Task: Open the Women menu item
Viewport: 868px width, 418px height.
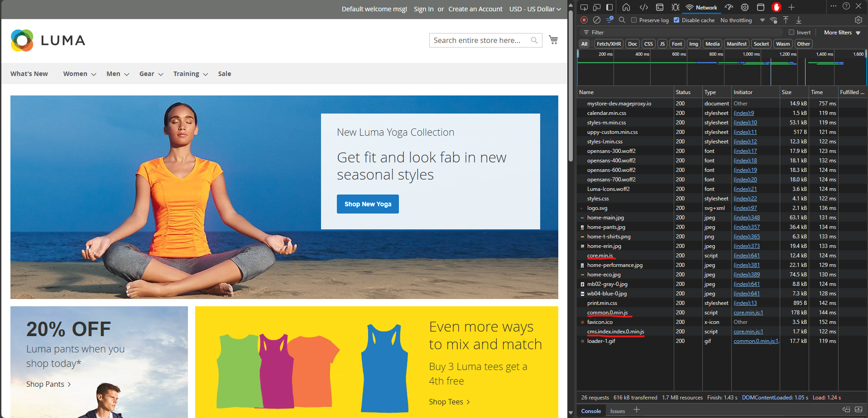Action: point(80,74)
